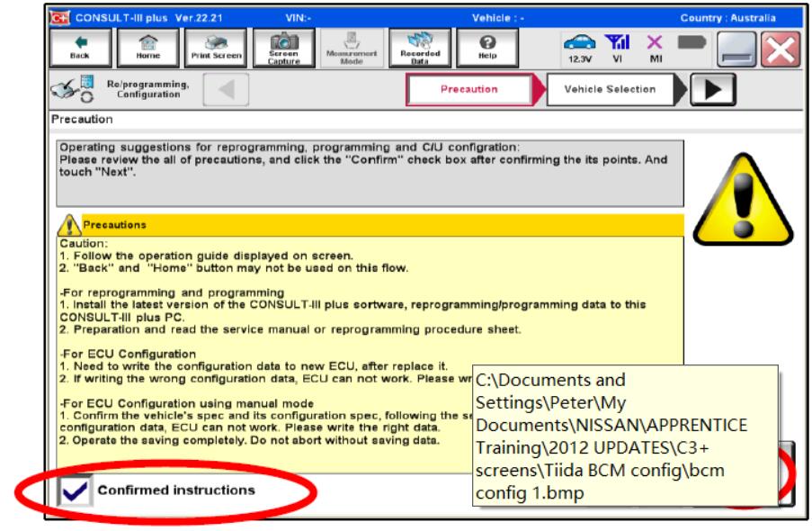Click the small Precautions warning icon

(x=69, y=225)
